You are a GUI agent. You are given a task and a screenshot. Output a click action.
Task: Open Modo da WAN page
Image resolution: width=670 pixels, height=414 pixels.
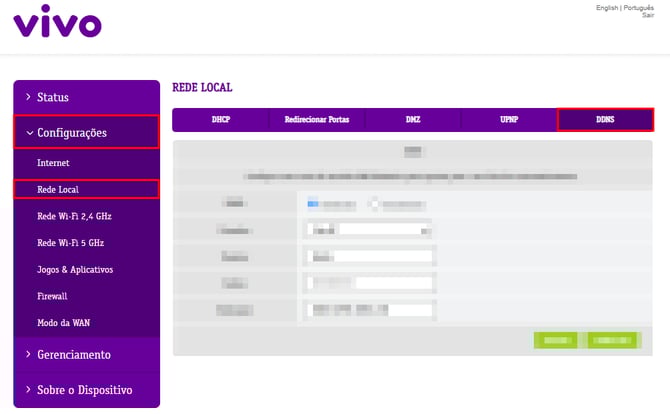(x=64, y=323)
